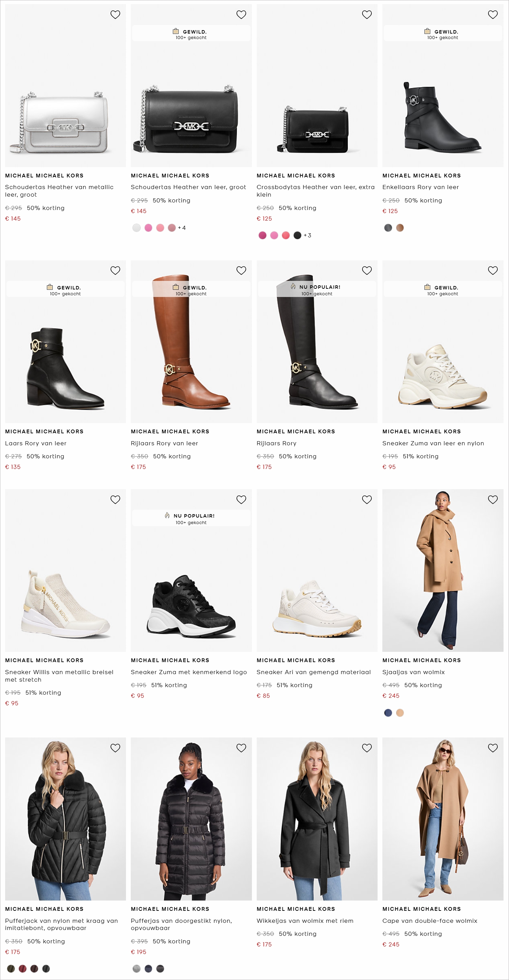Pick the dark red swatch for Pufferjack

click(x=23, y=969)
